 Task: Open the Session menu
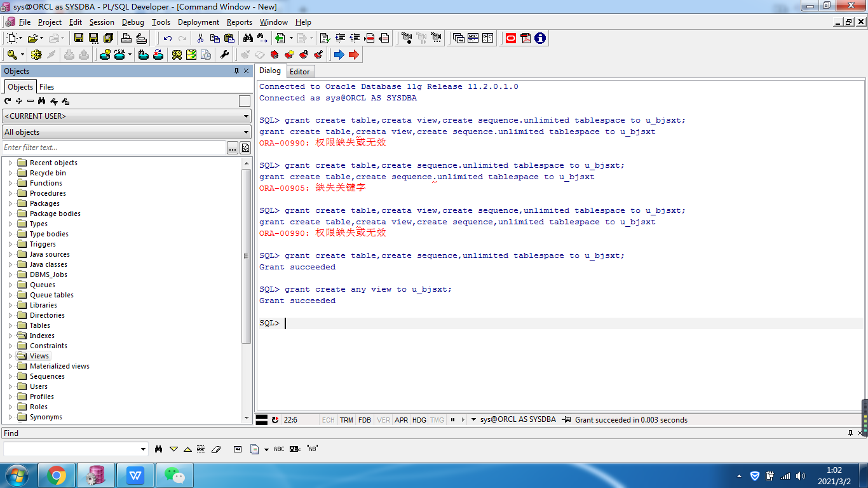[102, 22]
